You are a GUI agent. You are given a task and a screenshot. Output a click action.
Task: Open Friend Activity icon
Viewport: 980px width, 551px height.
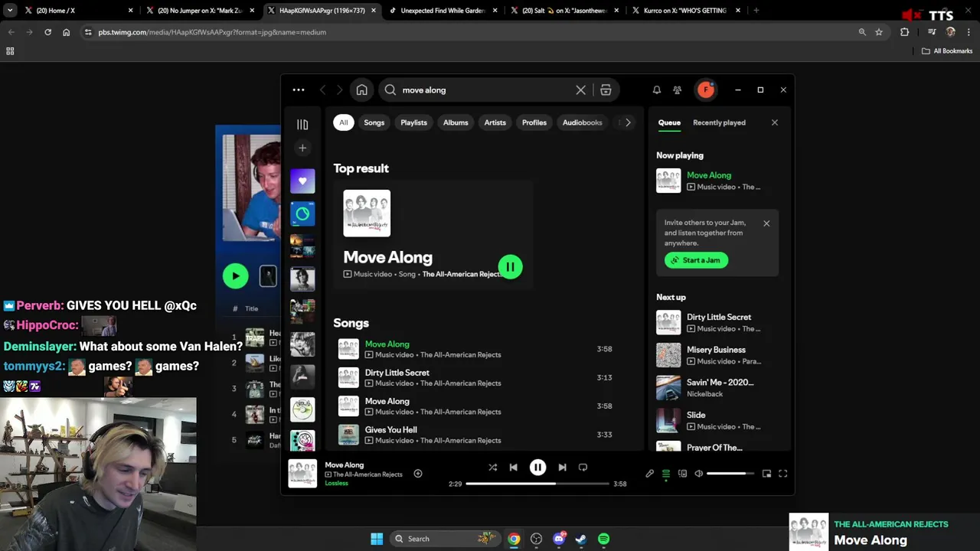point(678,90)
